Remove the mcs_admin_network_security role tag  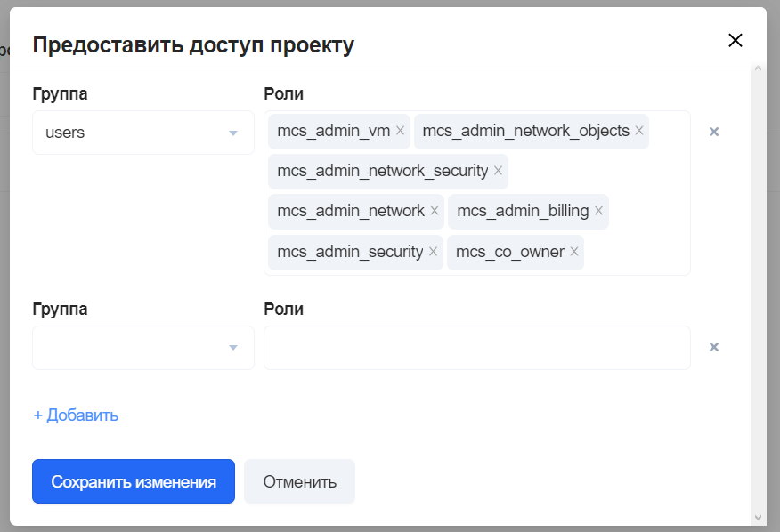click(498, 171)
